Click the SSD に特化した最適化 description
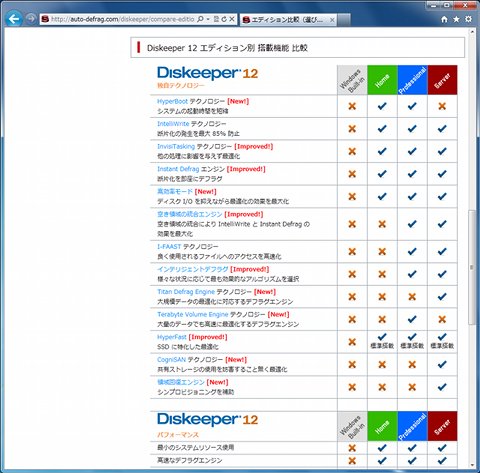 point(188,347)
